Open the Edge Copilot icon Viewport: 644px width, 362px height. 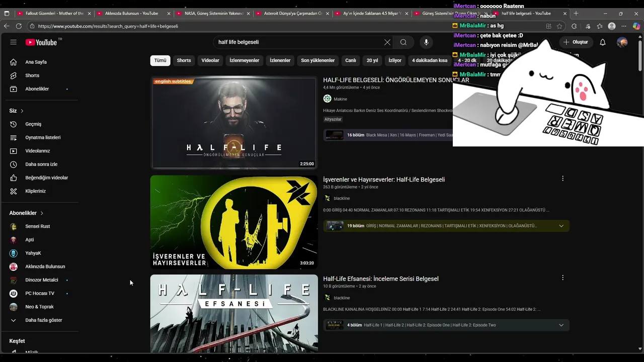[x=636, y=26]
